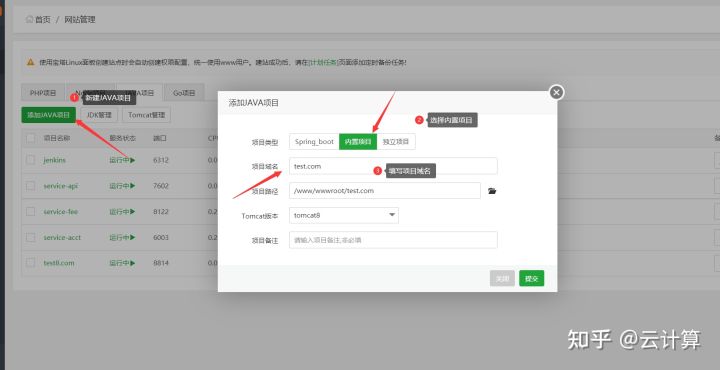This screenshot has width=720, height=370.
Task: Click port value 8122
Action: tap(161, 212)
